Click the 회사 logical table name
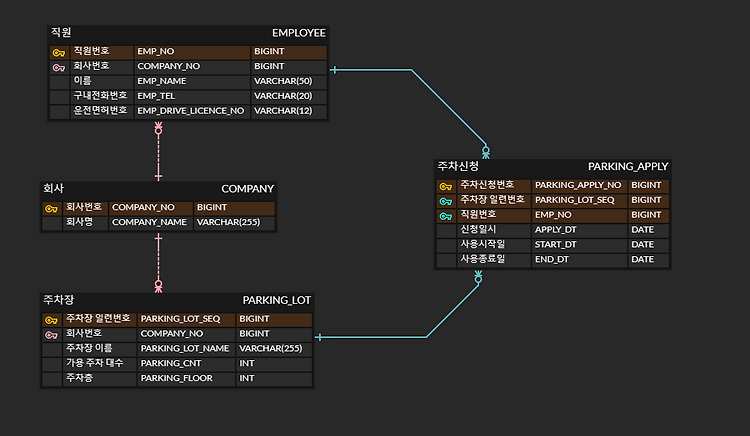750x436 pixels. [54, 188]
